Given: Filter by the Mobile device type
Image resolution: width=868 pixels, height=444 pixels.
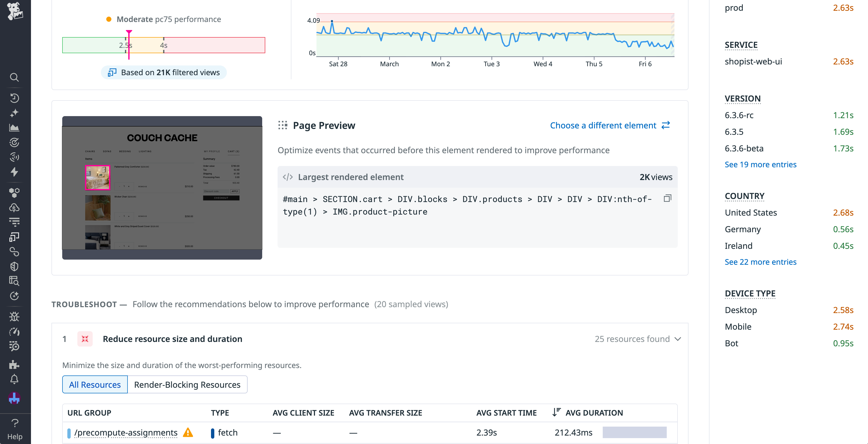Looking at the screenshot, I should pyautogui.click(x=738, y=326).
